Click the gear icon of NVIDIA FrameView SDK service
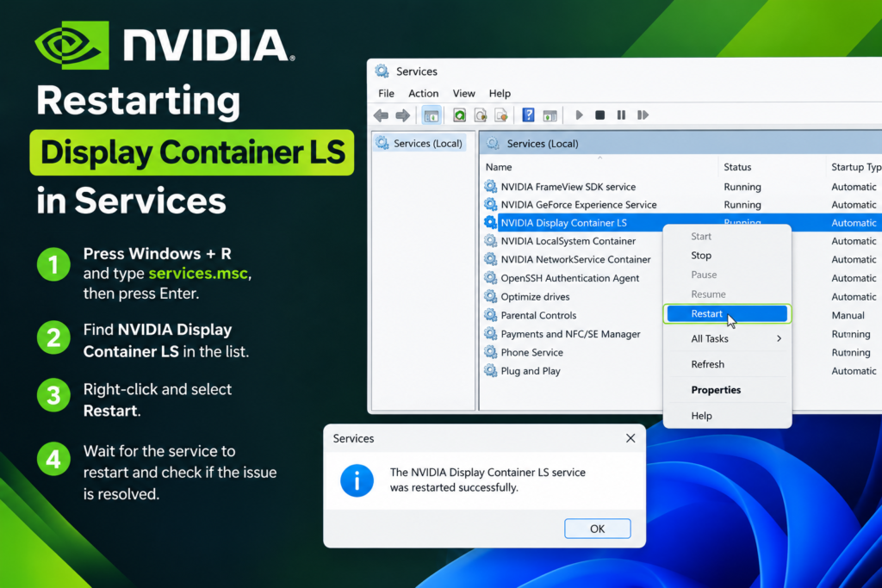 [x=490, y=186]
